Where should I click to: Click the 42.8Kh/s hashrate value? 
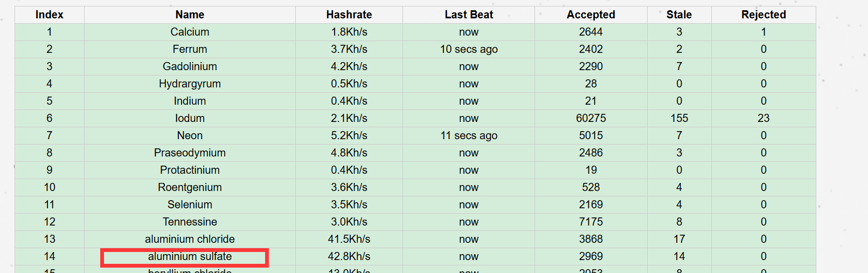(349, 256)
